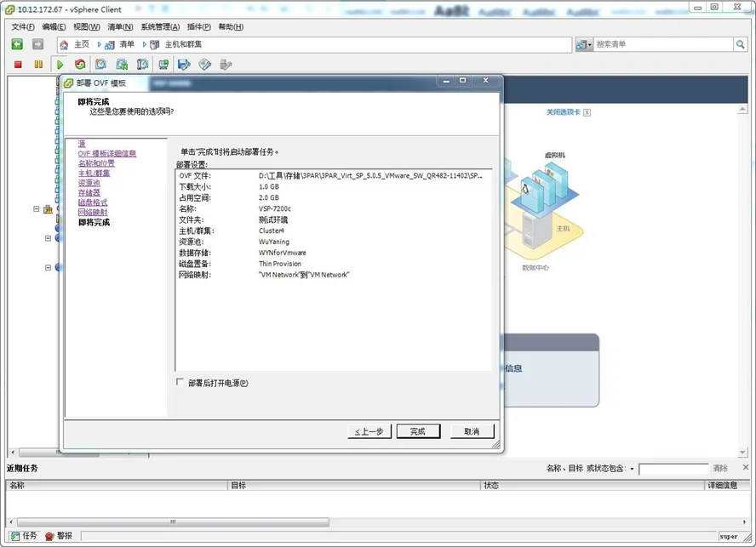Image resolution: width=756 pixels, height=547 pixels.
Task: Expand the 清单 breadcrumb arrow
Action: 144,44
